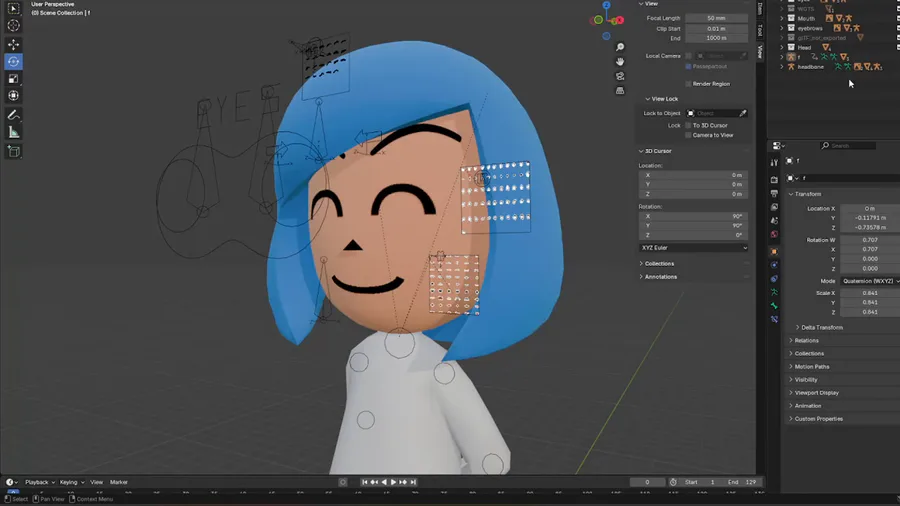Jump to the first frame
Image resolution: width=900 pixels, height=506 pixels.
[364, 482]
